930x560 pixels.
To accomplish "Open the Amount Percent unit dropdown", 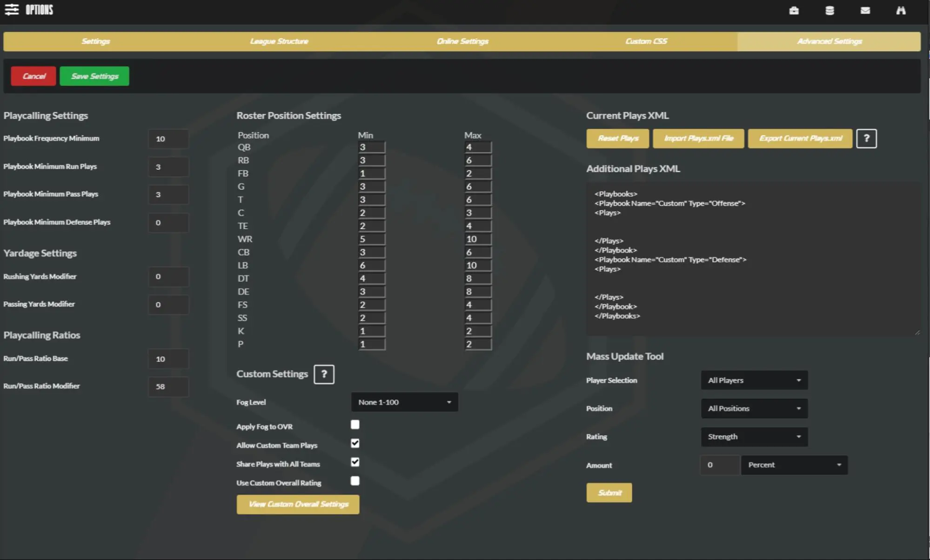I will 794,465.
